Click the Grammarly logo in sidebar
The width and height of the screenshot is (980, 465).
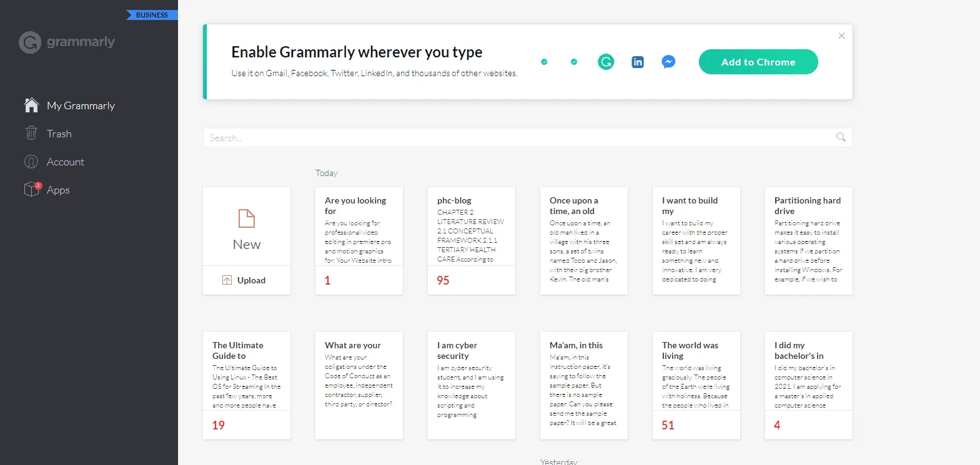click(67, 42)
